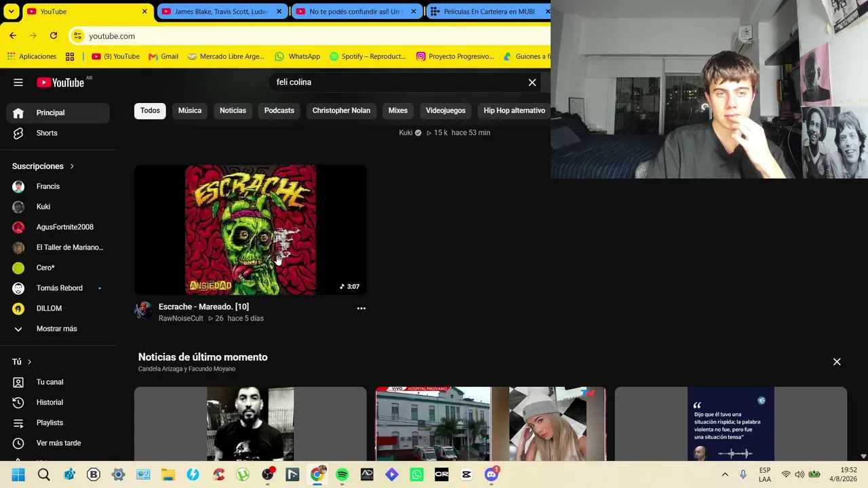The width and height of the screenshot is (868, 488).
Task: Open Tomás Rebord subscription channel
Action: click(58, 288)
